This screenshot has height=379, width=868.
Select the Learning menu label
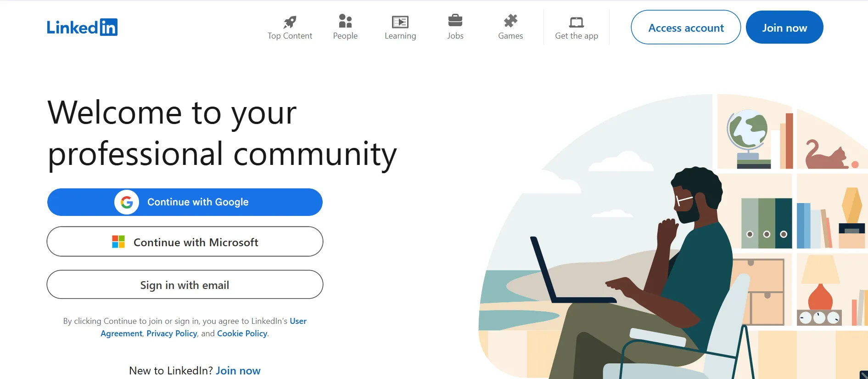pyautogui.click(x=400, y=36)
